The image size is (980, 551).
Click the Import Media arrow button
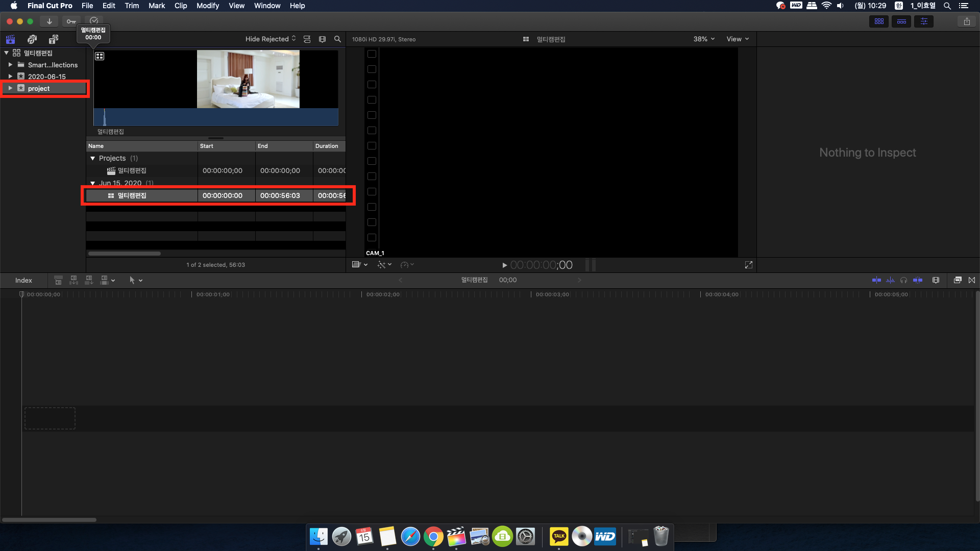pos(49,21)
